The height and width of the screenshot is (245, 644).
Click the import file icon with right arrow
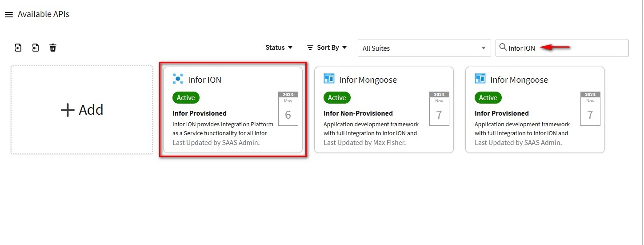[x=18, y=48]
